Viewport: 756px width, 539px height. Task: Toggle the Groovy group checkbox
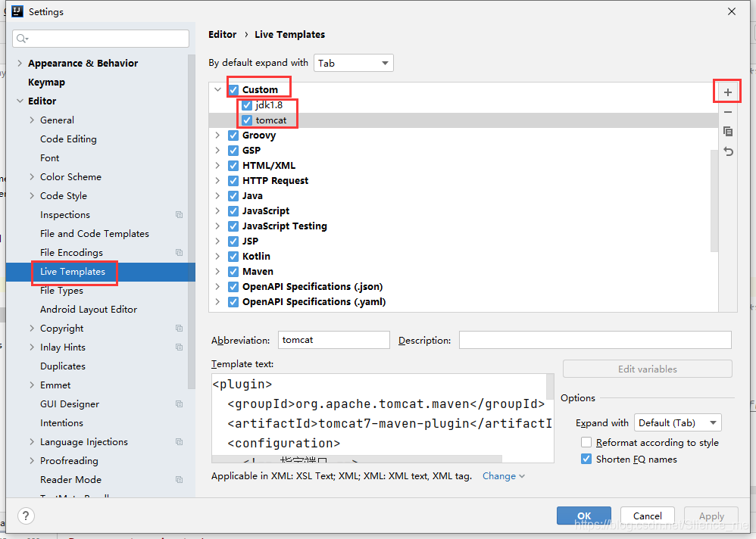click(x=233, y=136)
